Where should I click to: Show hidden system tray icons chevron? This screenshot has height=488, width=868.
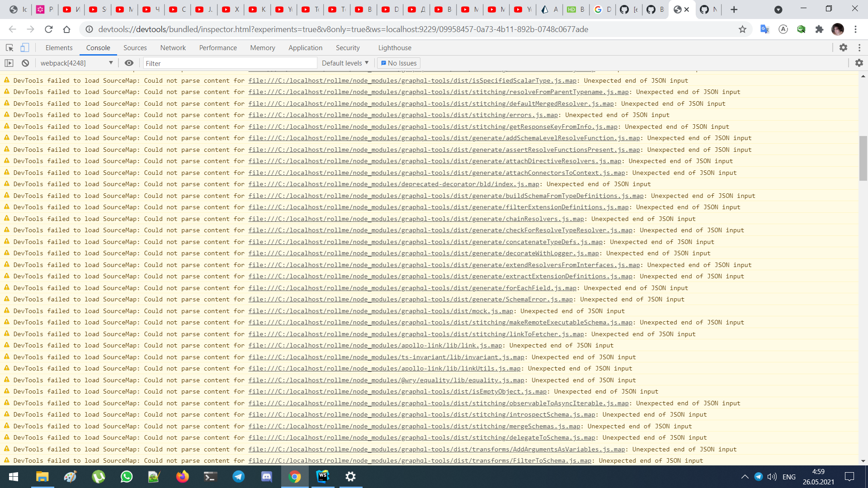click(x=745, y=477)
